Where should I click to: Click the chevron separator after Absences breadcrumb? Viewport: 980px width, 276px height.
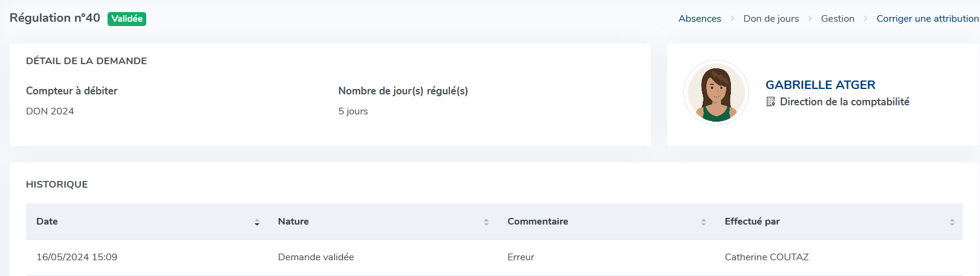(732, 19)
